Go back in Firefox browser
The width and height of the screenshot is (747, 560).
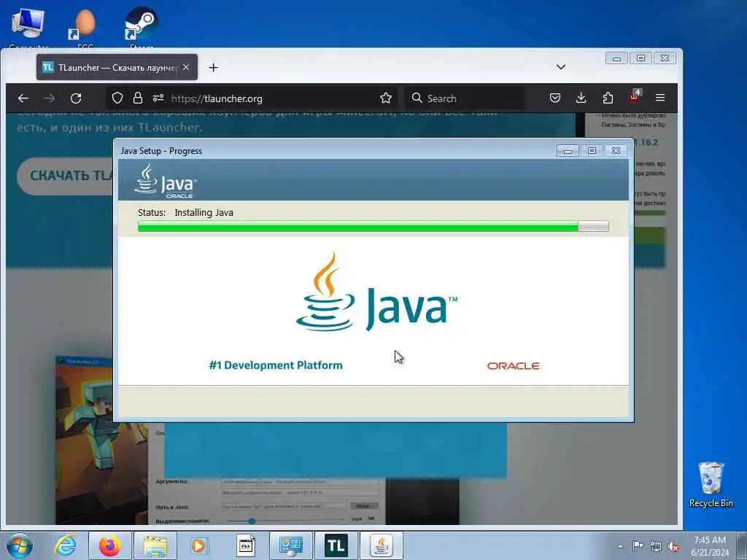click(x=23, y=98)
